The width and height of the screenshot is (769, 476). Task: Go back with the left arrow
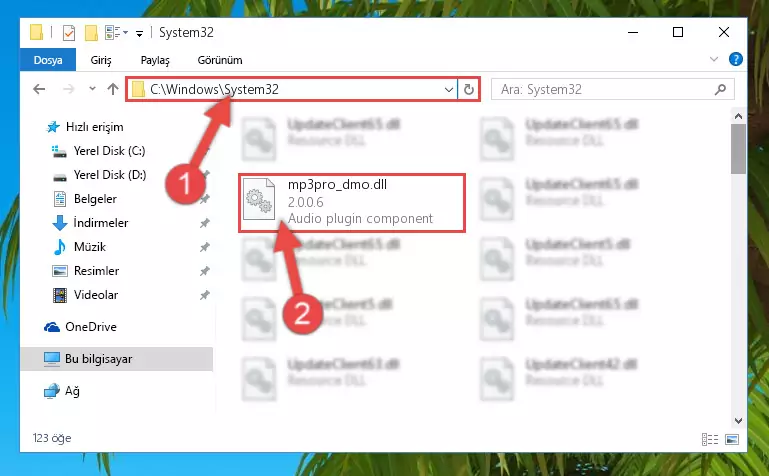pyautogui.click(x=39, y=89)
